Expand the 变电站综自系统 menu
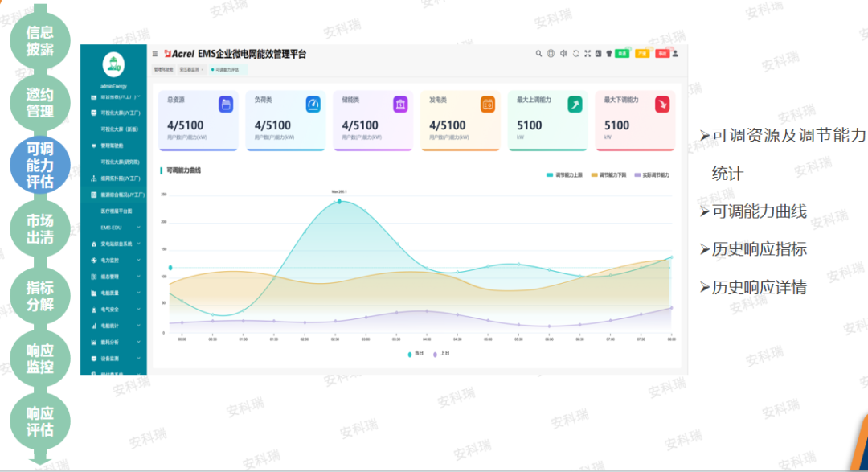Image resolution: width=868 pixels, height=472 pixels. (114, 244)
